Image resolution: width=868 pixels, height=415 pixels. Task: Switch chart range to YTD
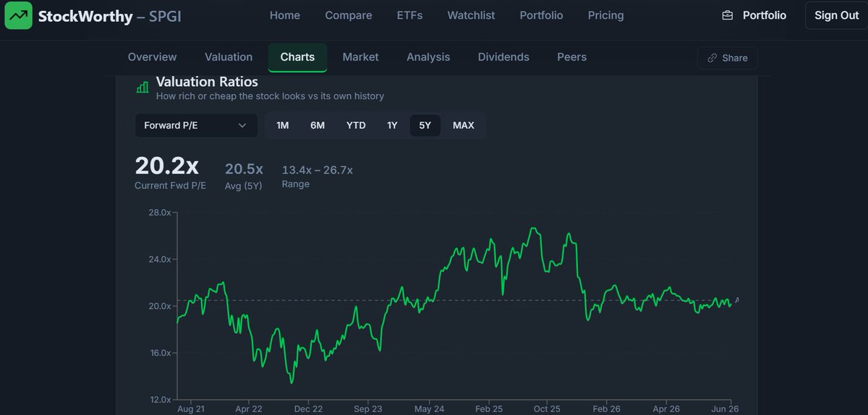pyautogui.click(x=356, y=126)
